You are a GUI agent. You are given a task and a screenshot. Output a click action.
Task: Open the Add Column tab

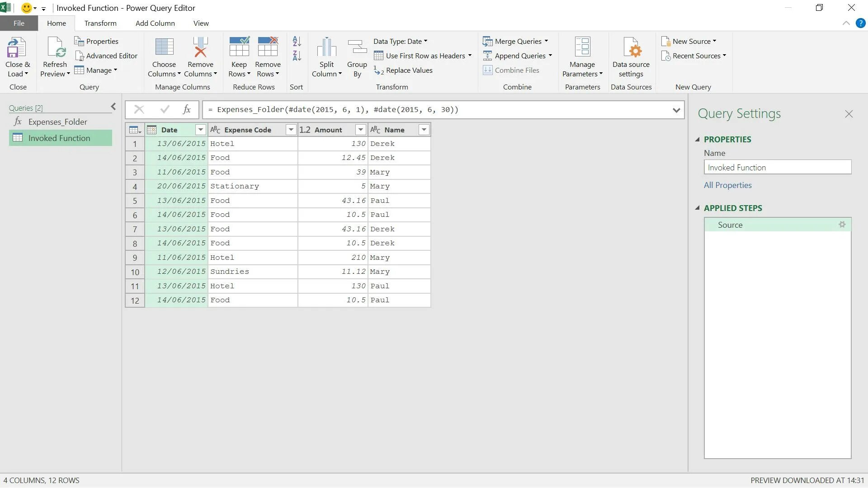pyautogui.click(x=155, y=23)
